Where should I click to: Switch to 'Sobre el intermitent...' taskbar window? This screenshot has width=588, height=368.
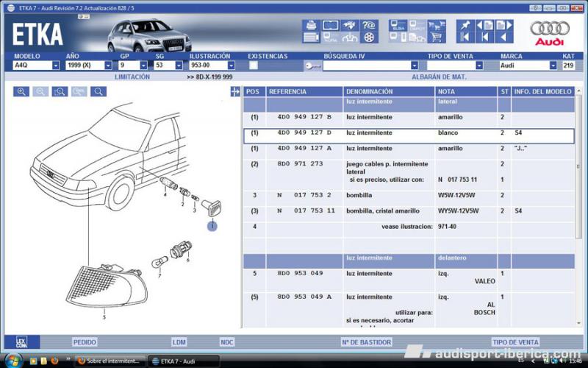(110, 361)
